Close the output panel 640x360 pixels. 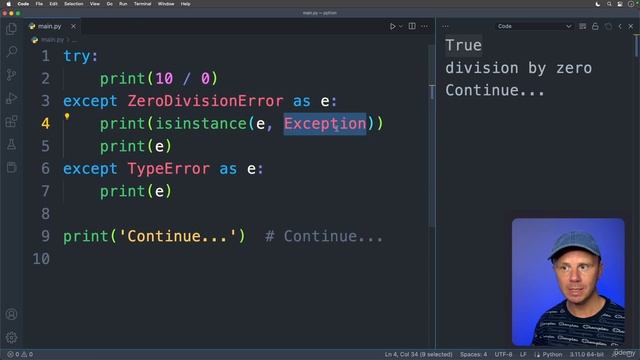[631, 26]
